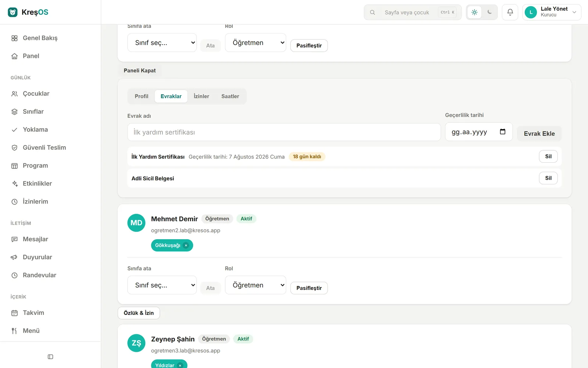
Task: Click the Sayfa veya çocuk search box
Action: 413,12
